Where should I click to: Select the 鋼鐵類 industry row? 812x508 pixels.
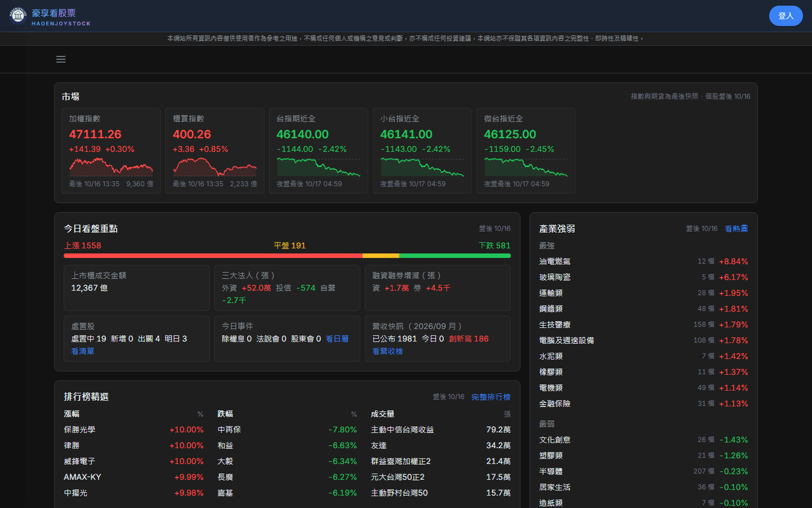(643, 309)
